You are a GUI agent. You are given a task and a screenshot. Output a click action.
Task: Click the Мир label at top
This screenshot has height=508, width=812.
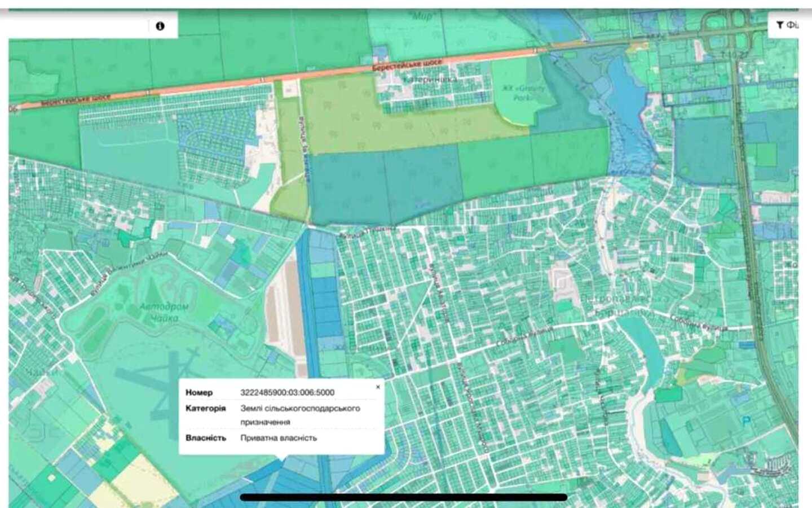pyautogui.click(x=422, y=16)
